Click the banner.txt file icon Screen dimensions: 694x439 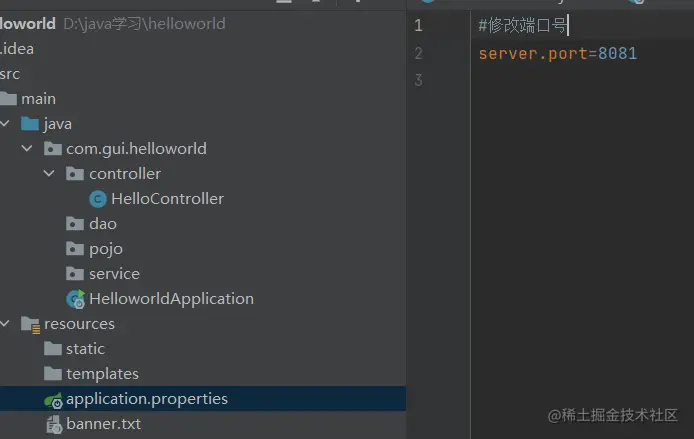click(54, 424)
